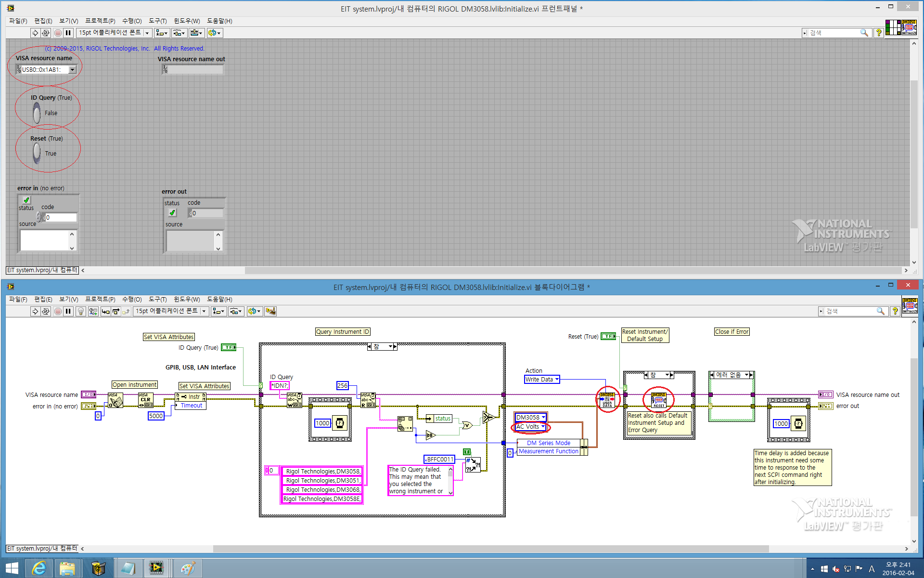Open 에러 없음 case selector dropdown

[747, 375]
